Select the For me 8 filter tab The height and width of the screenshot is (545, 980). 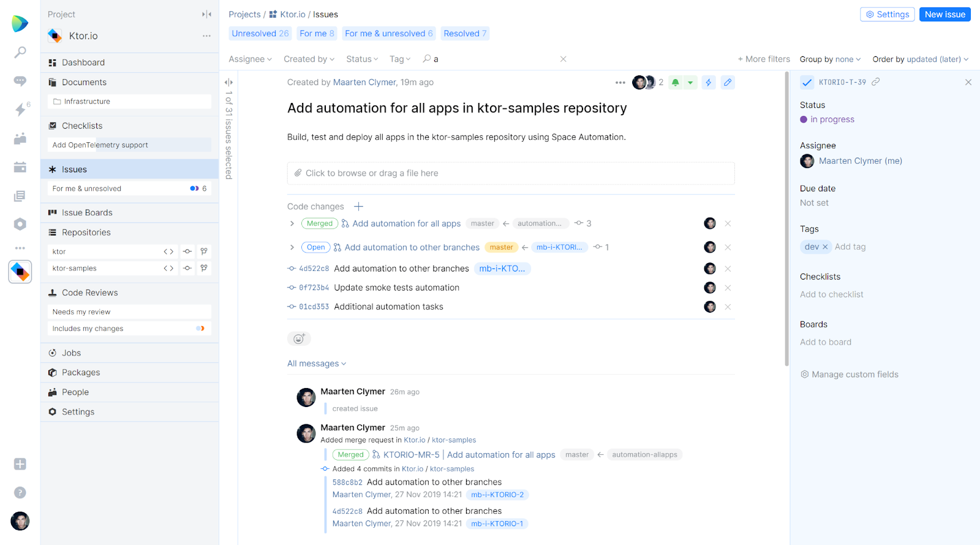317,33
